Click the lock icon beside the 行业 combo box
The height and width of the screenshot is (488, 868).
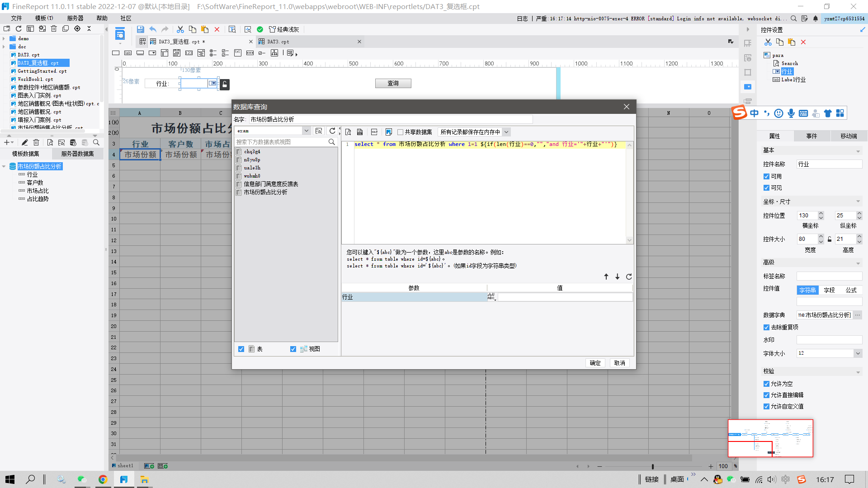225,84
